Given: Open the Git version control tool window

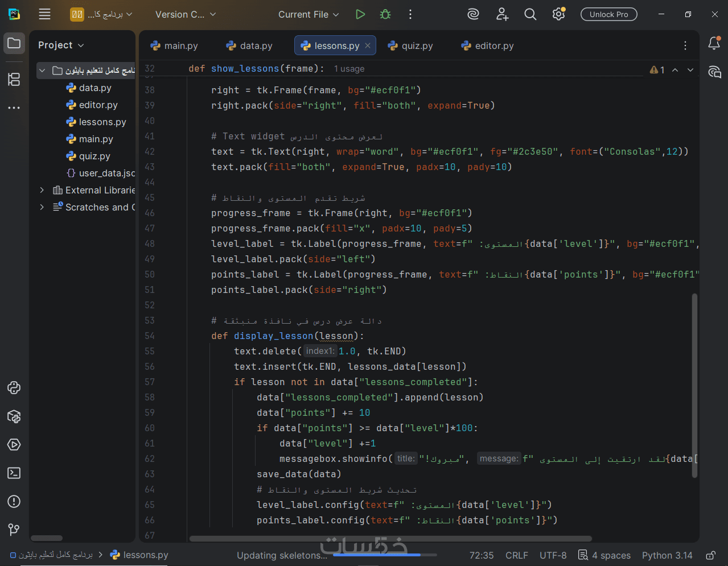Looking at the screenshot, I should click(14, 530).
